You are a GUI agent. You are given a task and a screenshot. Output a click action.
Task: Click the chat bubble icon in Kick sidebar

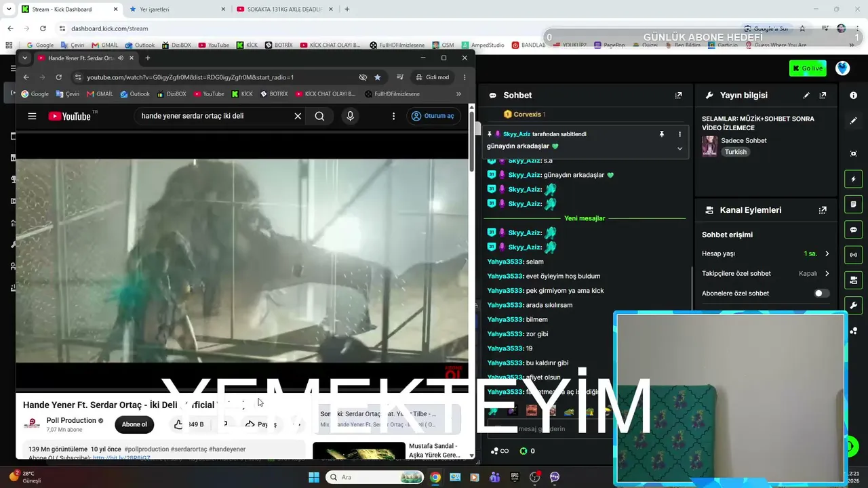853,230
